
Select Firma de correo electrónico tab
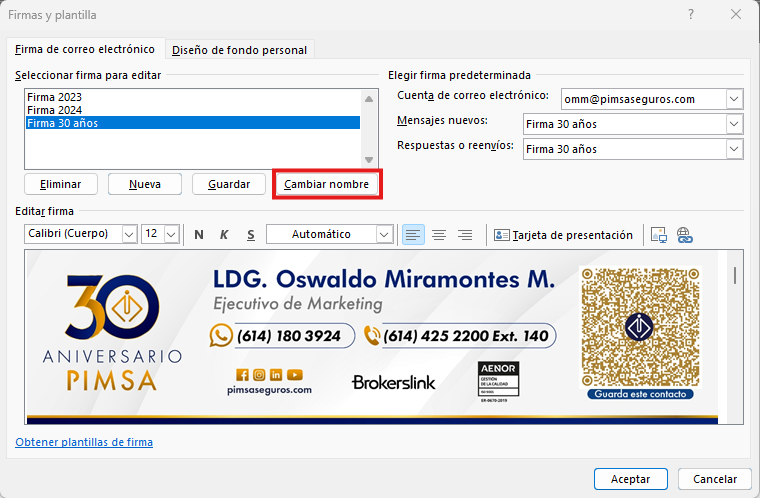point(85,49)
